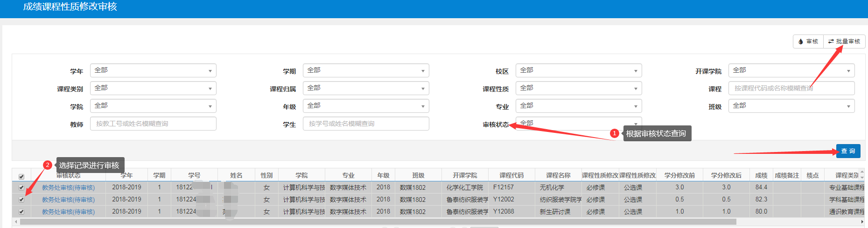Open the 班级 dropdown
This screenshot has height=228, width=868.
click(x=791, y=106)
